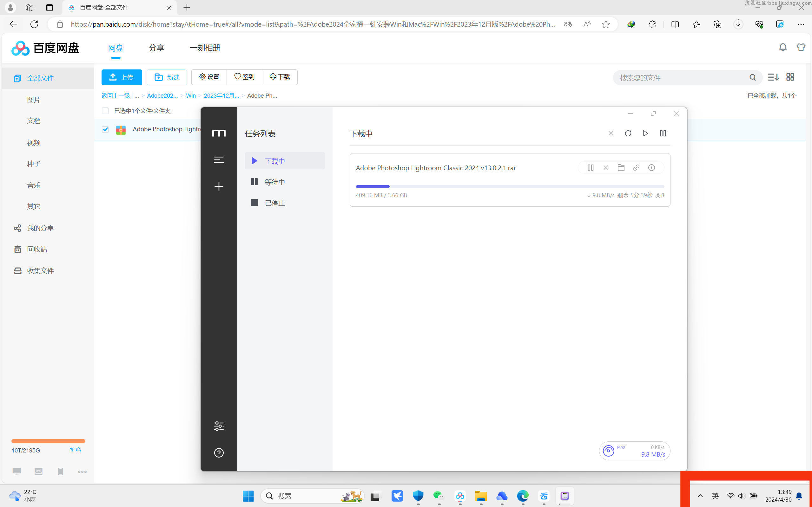The width and height of the screenshot is (812, 507).
Task: Click the download progress bar of Lightroom rar
Action: click(x=510, y=186)
